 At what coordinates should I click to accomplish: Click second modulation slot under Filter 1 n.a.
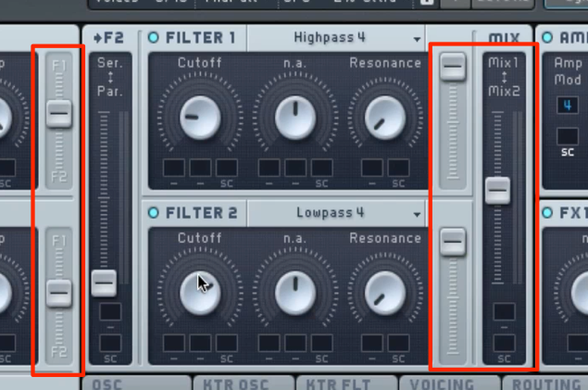(x=295, y=168)
